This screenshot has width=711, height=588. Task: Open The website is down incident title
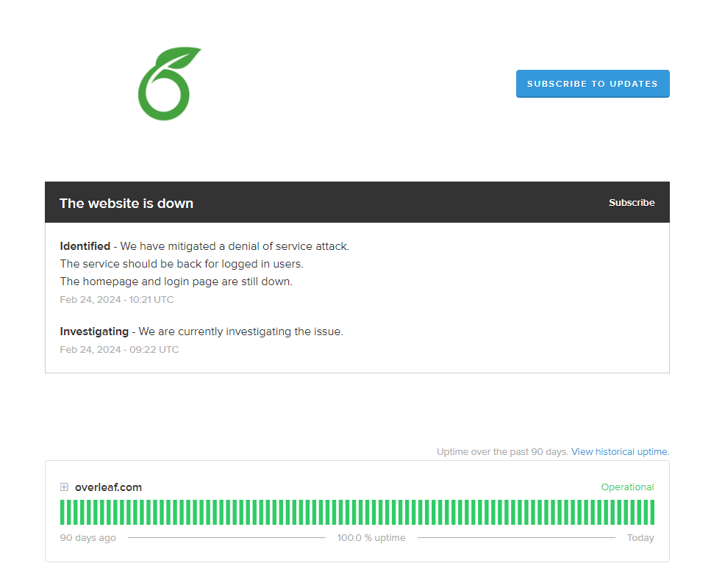[126, 203]
